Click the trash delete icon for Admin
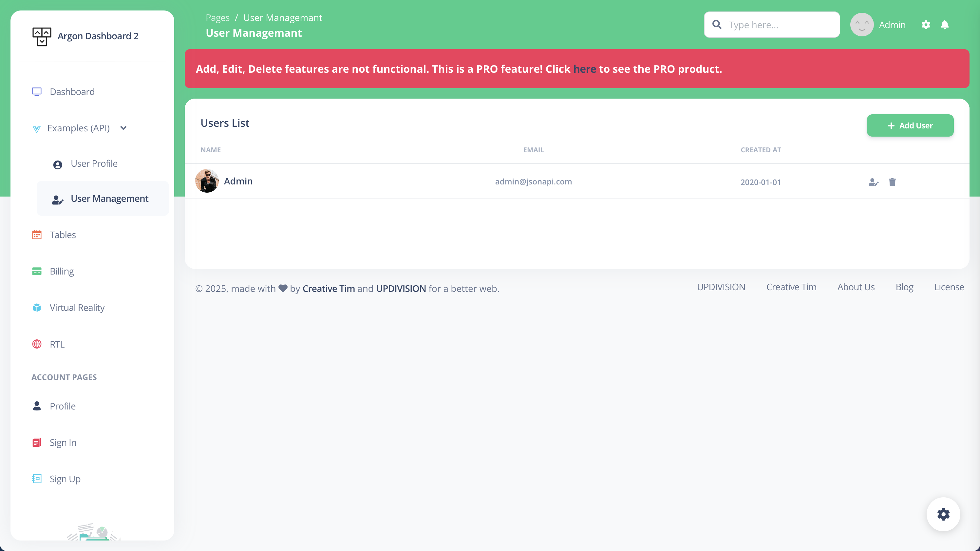Screen dimensions: 980x551 pos(892,182)
